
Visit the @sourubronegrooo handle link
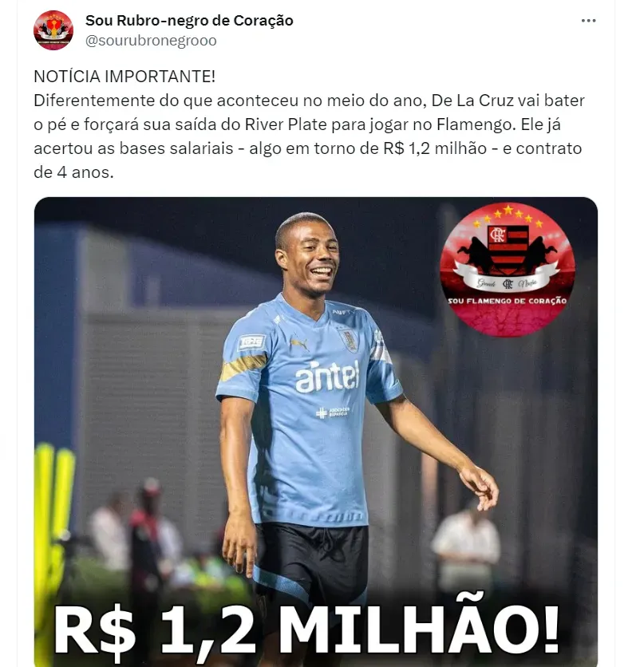(151, 41)
